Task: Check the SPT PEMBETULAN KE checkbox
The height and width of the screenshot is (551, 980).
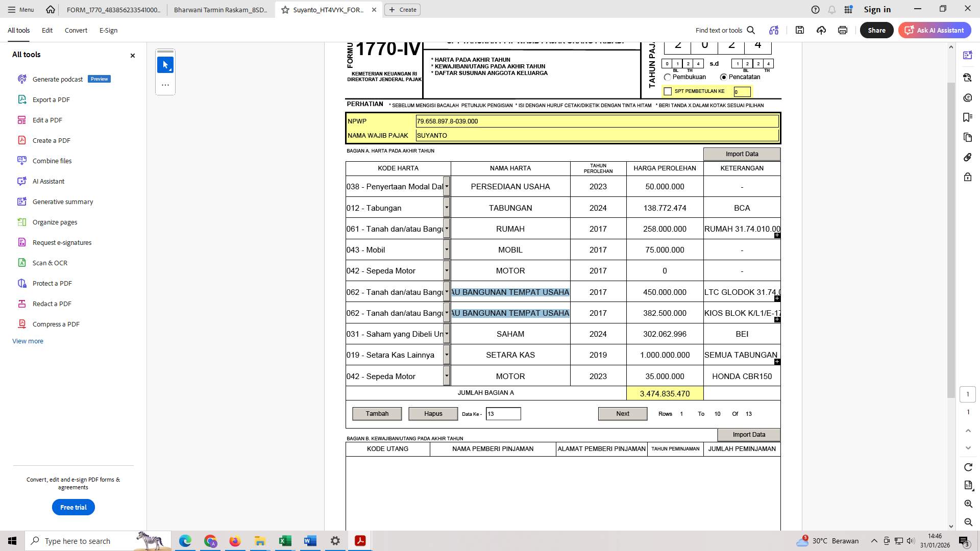Action: pyautogui.click(x=668, y=91)
